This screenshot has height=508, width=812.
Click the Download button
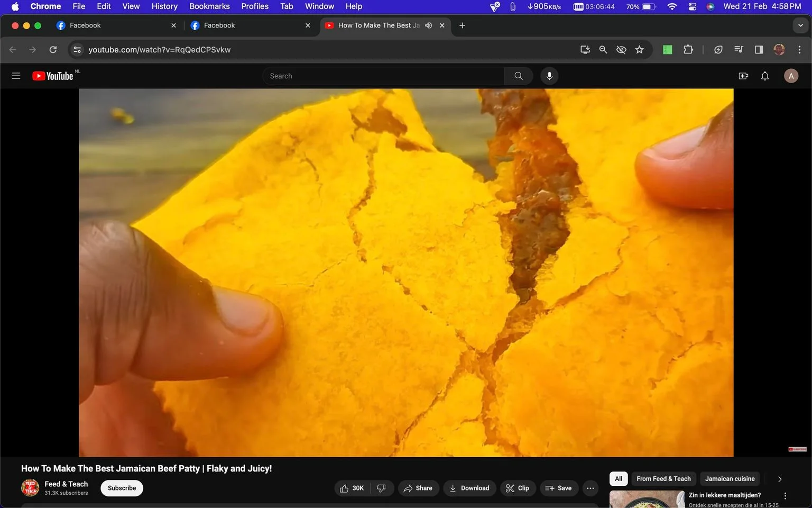click(469, 488)
